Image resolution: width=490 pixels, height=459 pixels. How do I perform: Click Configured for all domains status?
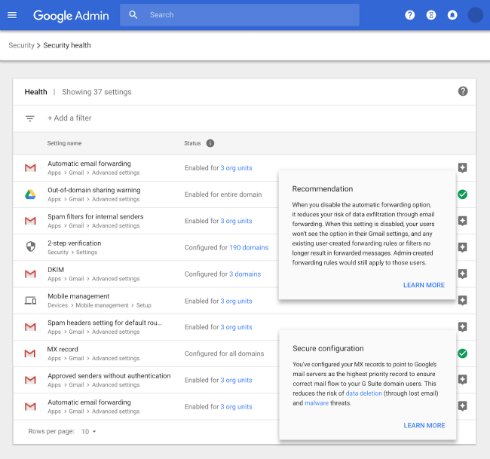click(224, 353)
